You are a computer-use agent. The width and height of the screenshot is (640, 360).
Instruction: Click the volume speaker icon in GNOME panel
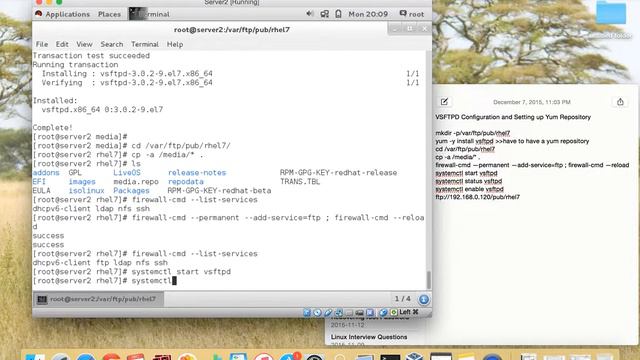309,14
